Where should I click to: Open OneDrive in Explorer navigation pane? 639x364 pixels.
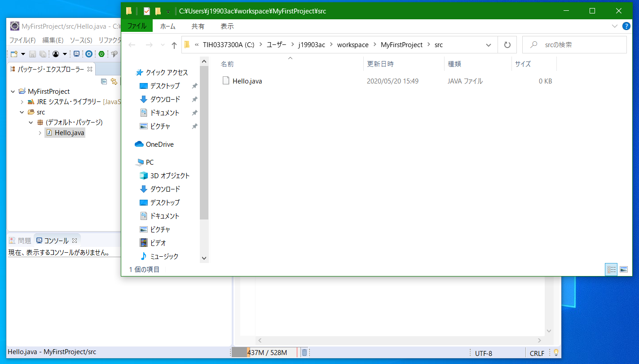[159, 144]
